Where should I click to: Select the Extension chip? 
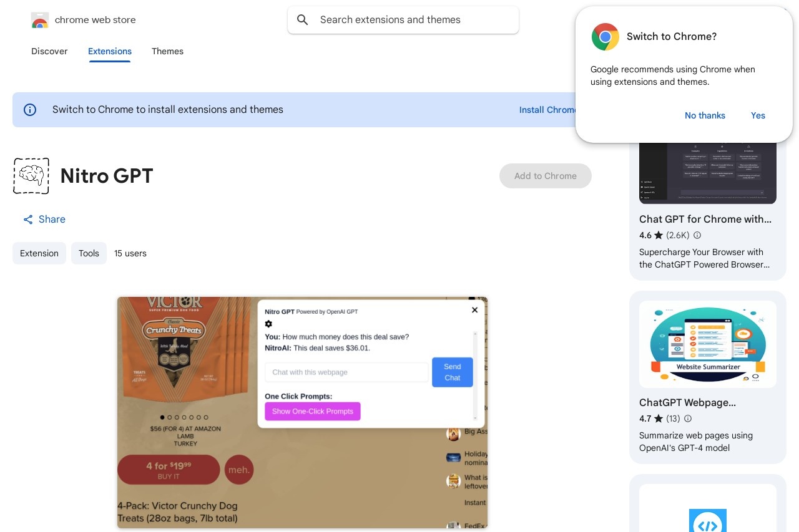(x=39, y=253)
